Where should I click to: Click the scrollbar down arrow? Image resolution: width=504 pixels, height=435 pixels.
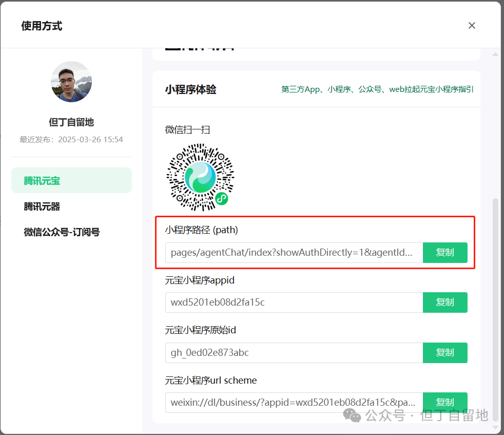(x=495, y=427)
